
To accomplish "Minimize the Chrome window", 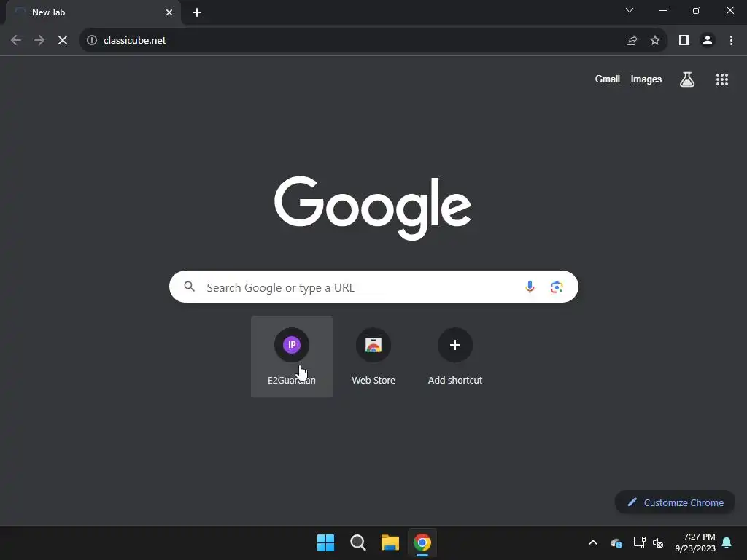I will [x=663, y=10].
